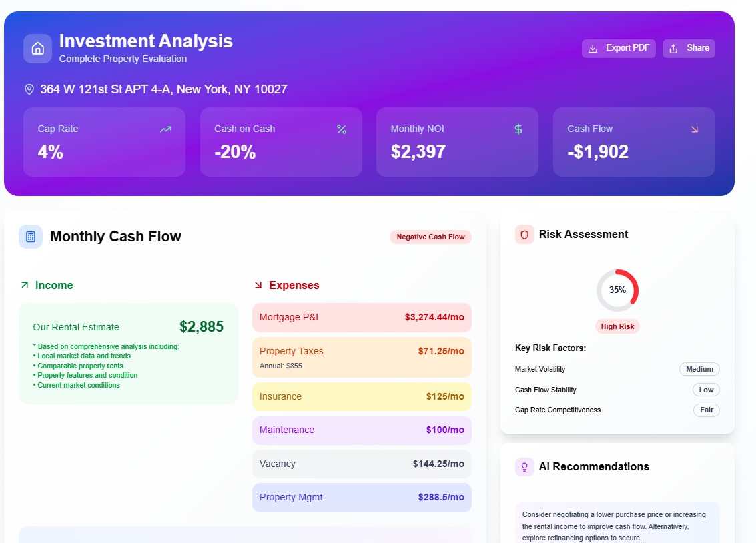Open the lightbulb icon beside AI Recommendations
Screen dimensions: 756x543
coord(525,466)
